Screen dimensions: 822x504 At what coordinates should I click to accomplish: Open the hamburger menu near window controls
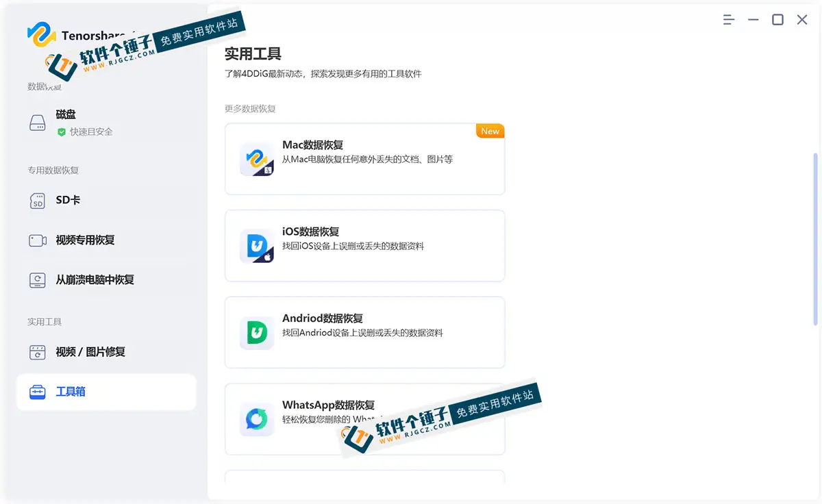[728, 20]
